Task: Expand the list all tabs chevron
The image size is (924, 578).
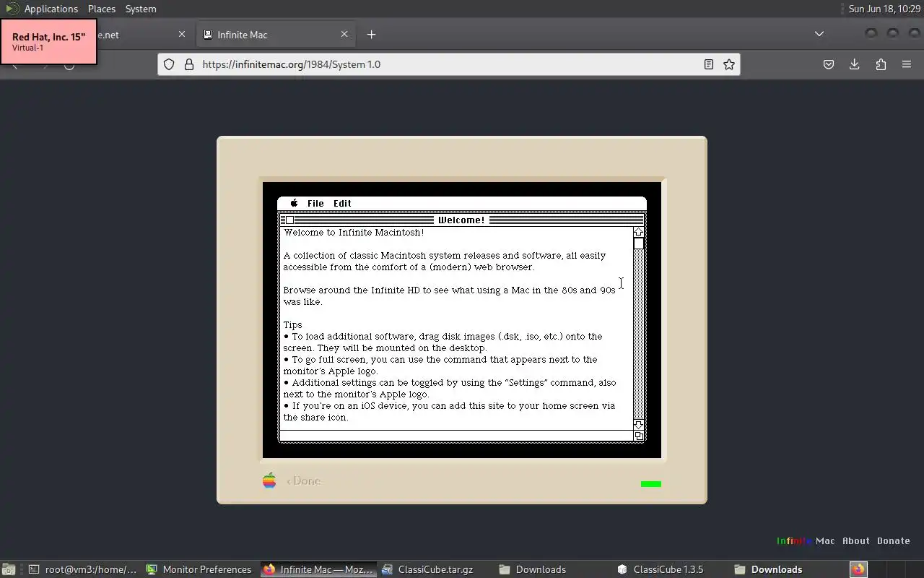Action: 819,34
